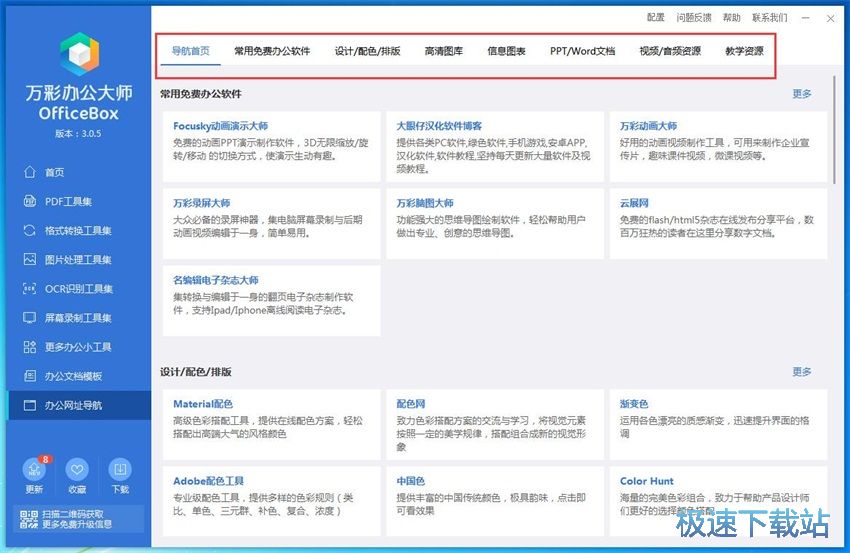Click the OfficeBox hexagon logo
The image size is (850, 553).
(80, 54)
